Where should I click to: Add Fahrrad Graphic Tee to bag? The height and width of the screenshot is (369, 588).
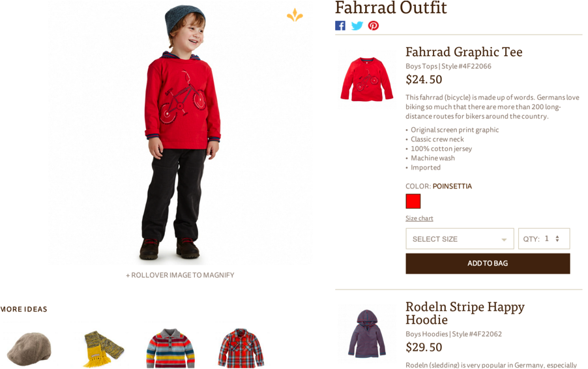pyautogui.click(x=488, y=263)
